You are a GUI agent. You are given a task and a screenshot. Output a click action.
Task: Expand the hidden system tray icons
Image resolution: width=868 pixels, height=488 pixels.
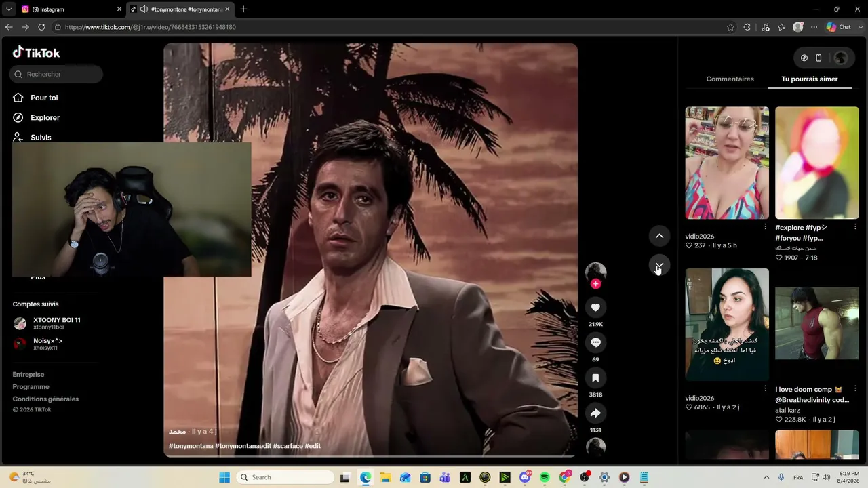766,477
